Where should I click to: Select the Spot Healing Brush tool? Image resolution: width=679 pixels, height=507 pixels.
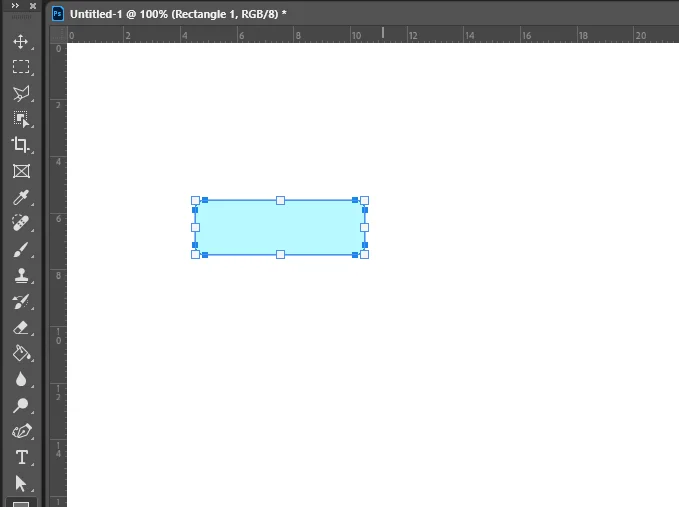click(21, 223)
